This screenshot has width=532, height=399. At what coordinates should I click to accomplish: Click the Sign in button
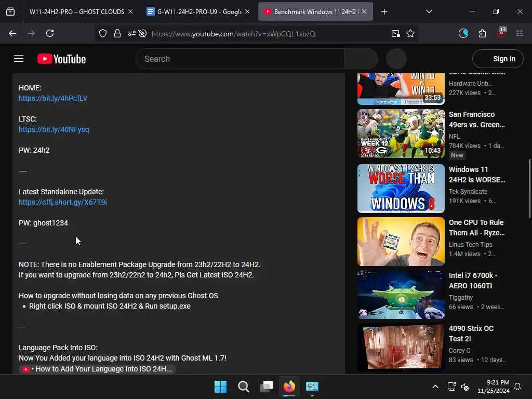coord(498,59)
